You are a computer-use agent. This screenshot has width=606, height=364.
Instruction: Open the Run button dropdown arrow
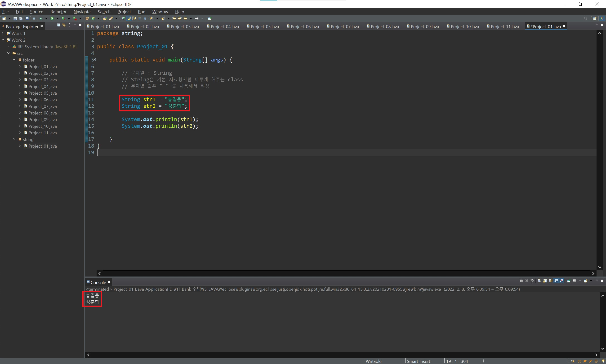pyautogui.click(x=58, y=18)
